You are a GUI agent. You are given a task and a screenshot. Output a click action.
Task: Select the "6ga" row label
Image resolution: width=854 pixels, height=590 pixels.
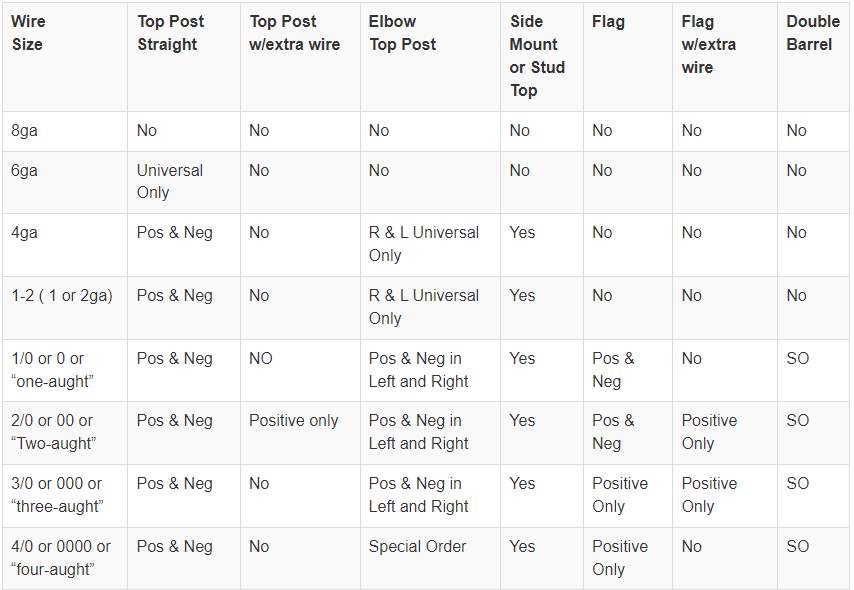[25, 170]
